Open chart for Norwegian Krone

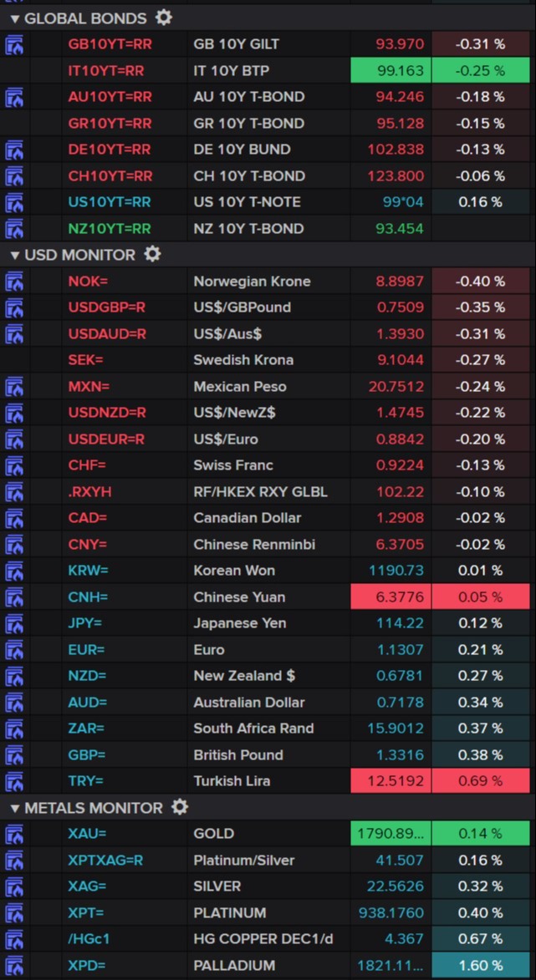13,282
